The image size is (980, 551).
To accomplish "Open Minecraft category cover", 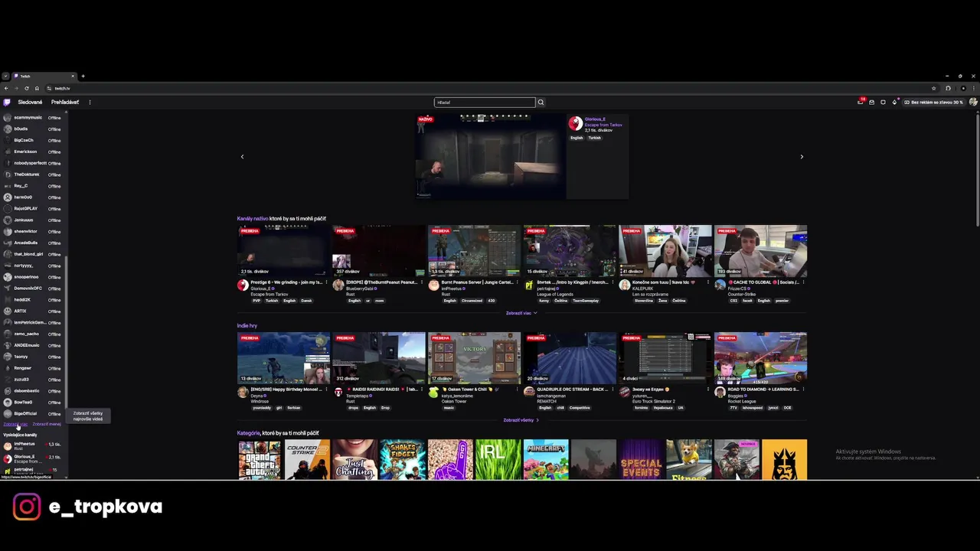I will [x=545, y=459].
